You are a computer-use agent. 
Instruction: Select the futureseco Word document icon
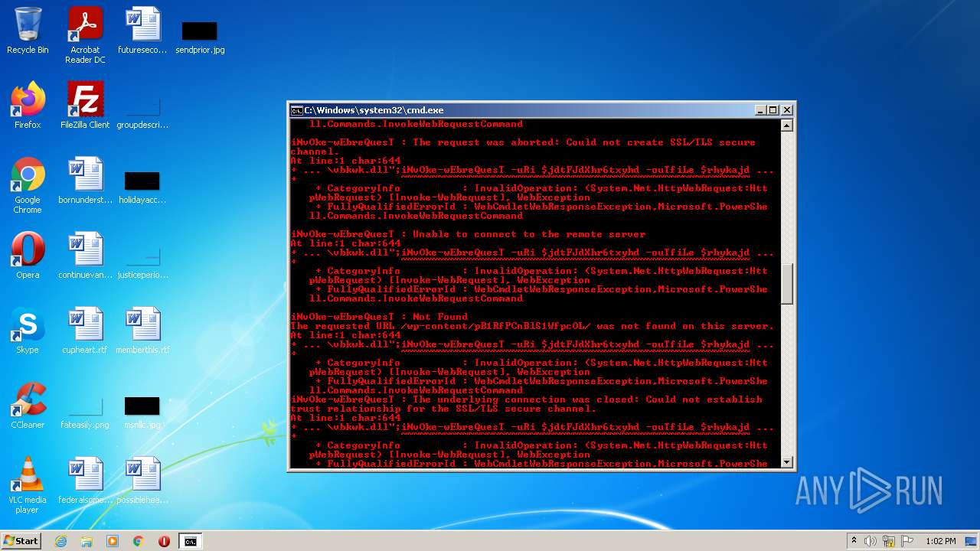point(142,31)
